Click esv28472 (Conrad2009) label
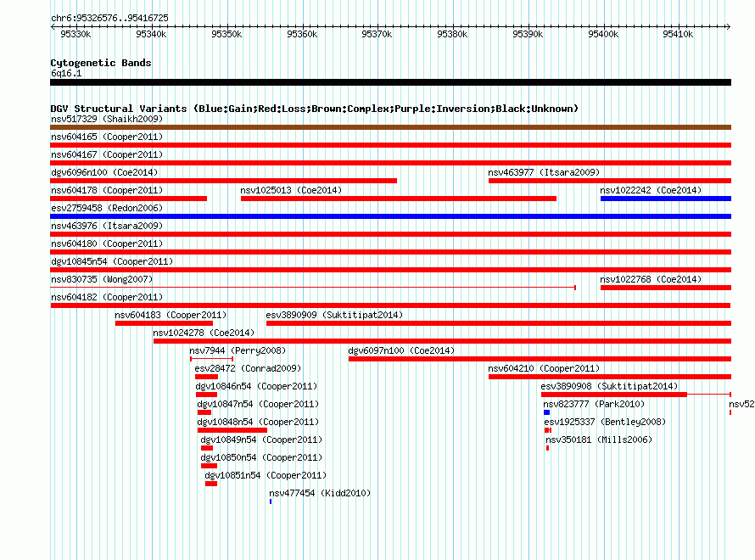 coord(248,368)
